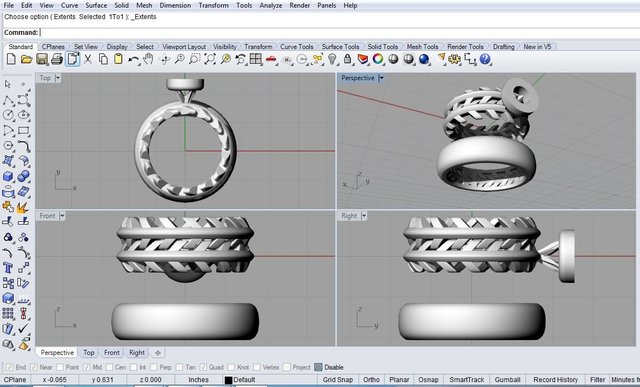Open the Right viewport dropdown arrow

(364, 216)
